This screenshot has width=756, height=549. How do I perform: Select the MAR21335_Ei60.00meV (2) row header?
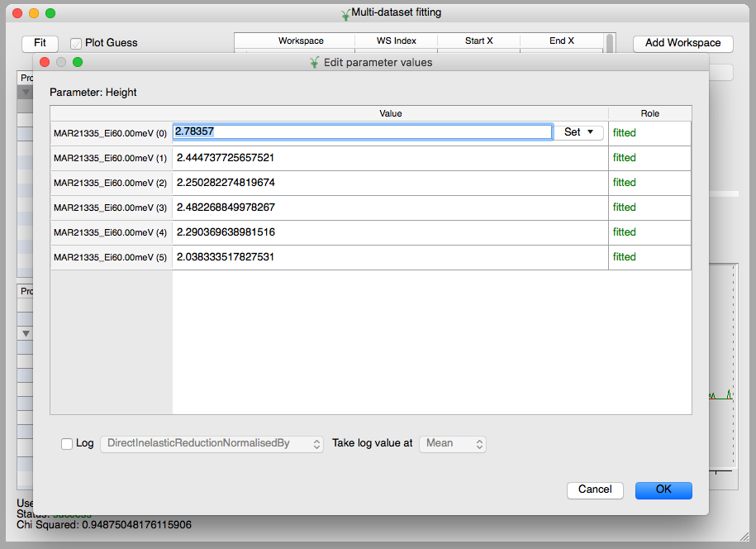click(111, 183)
